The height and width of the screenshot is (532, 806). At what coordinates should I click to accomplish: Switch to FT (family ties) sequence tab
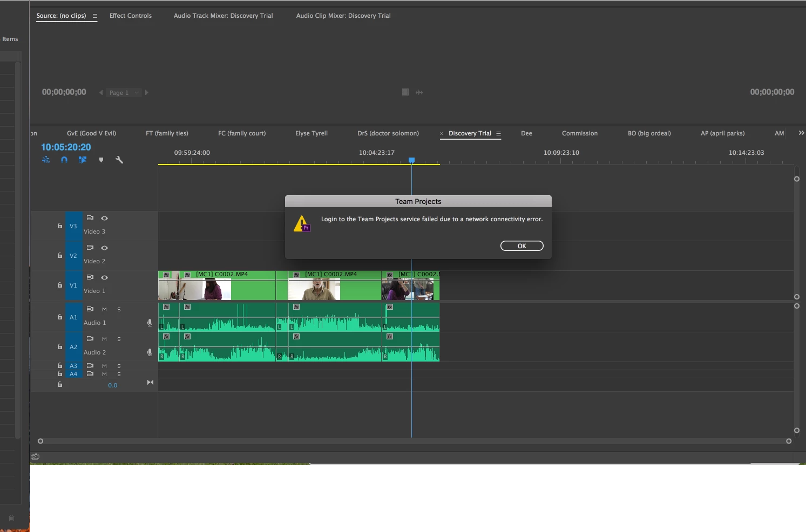coord(167,133)
